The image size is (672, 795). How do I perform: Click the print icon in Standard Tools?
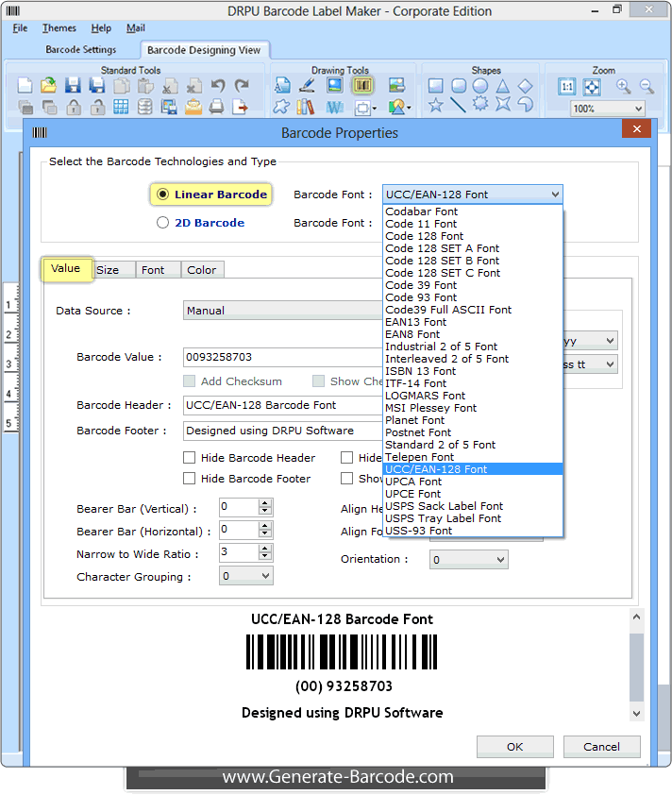point(217,107)
